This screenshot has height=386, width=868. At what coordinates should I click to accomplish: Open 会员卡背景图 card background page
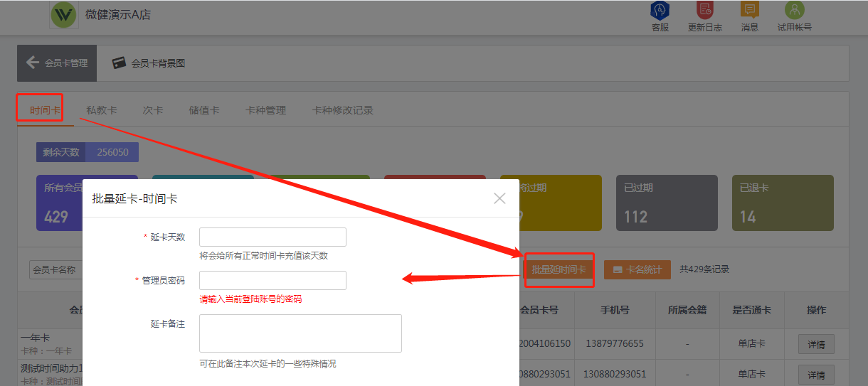[149, 63]
